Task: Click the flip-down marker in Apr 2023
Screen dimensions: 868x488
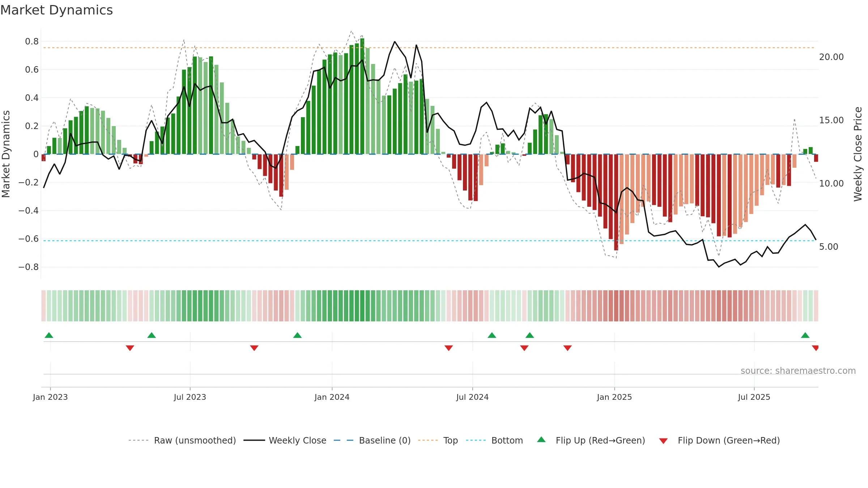Action: click(130, 348)
